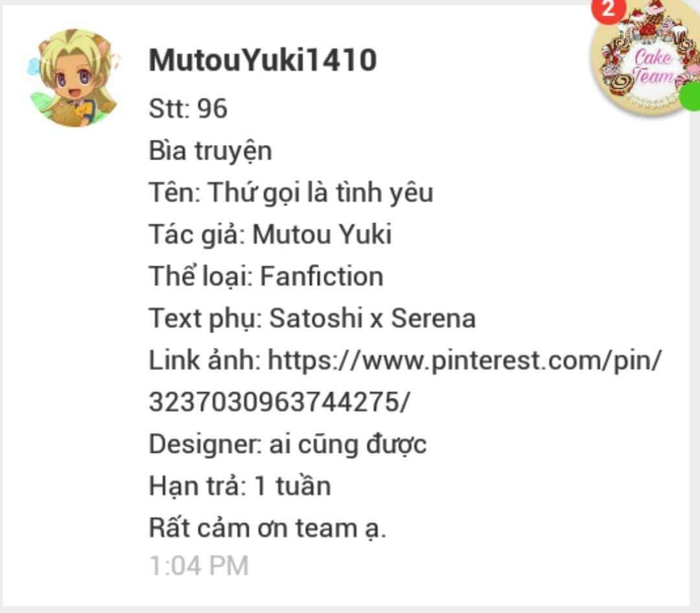Open the pinterest.com/pin link
700x613 pixels.
point(464,360)
